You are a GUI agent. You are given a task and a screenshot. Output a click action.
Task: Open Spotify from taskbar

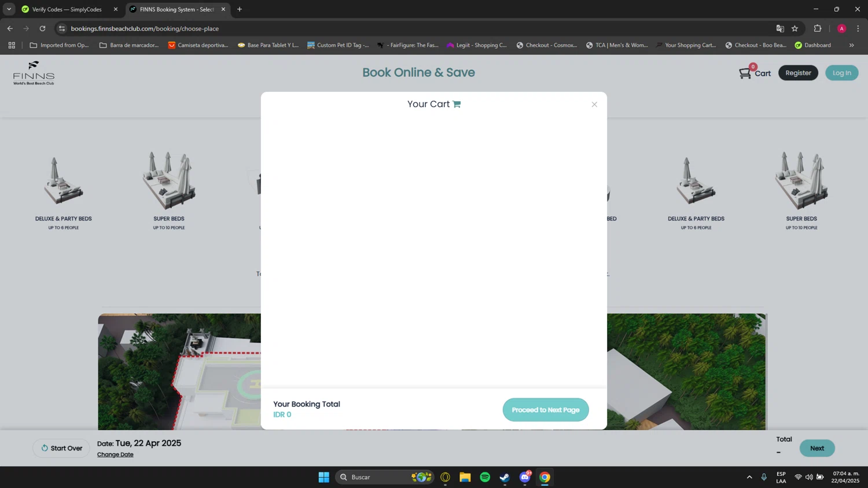tap(485, 477)
